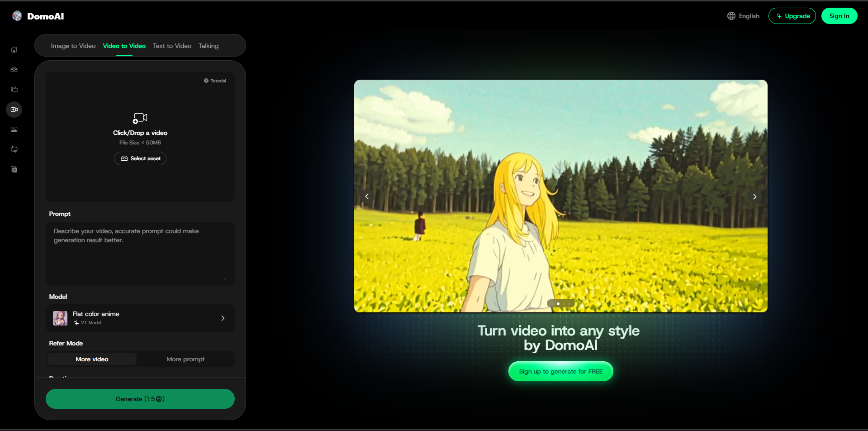Select the AI restyle icon in the sidebar

point(14,149)
